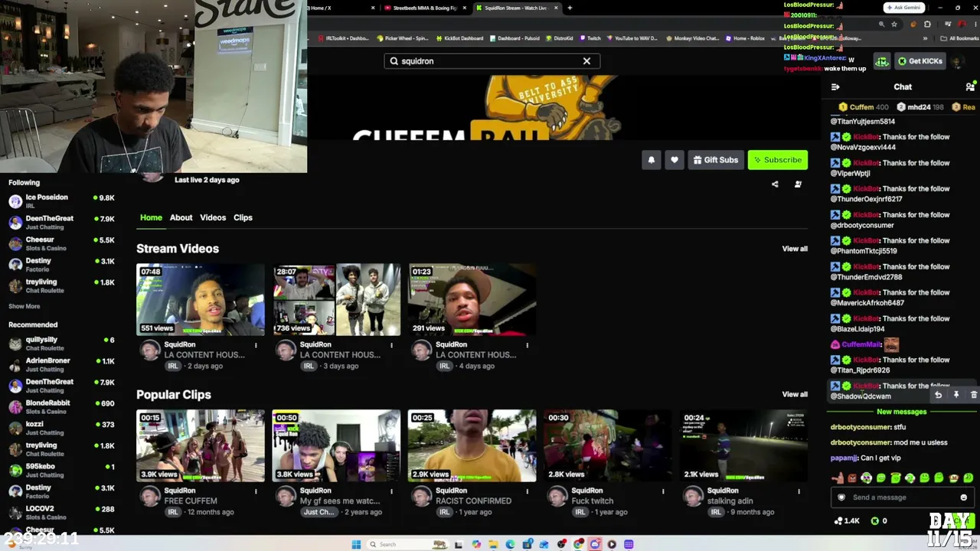Open the About tab
980x551 pixels.
coord(181,217)
